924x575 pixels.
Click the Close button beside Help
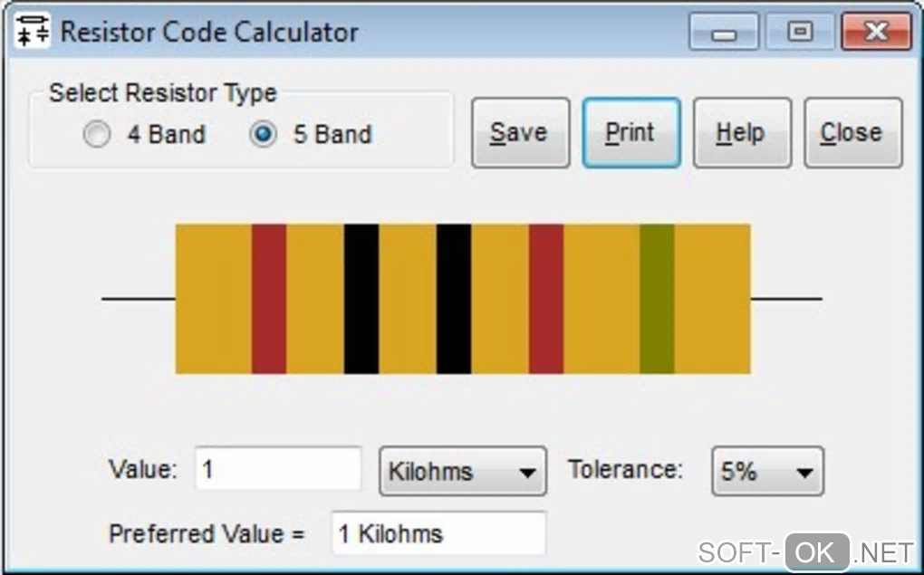[x=852, y=133]
